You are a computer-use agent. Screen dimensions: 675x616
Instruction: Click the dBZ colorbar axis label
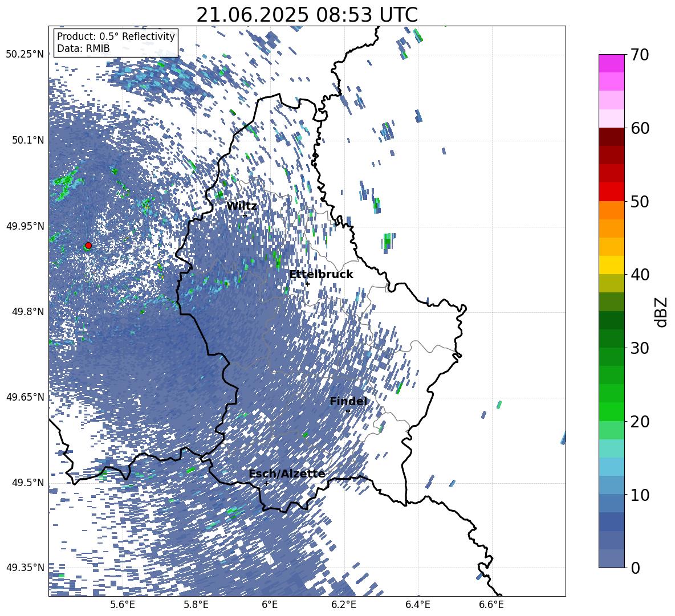[660, 312]
